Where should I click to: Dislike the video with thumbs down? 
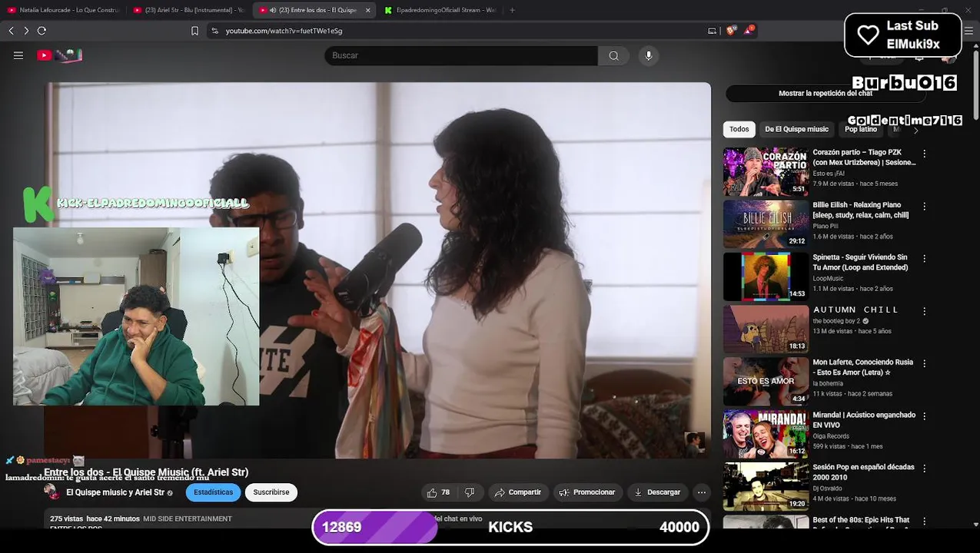(470, 492)
